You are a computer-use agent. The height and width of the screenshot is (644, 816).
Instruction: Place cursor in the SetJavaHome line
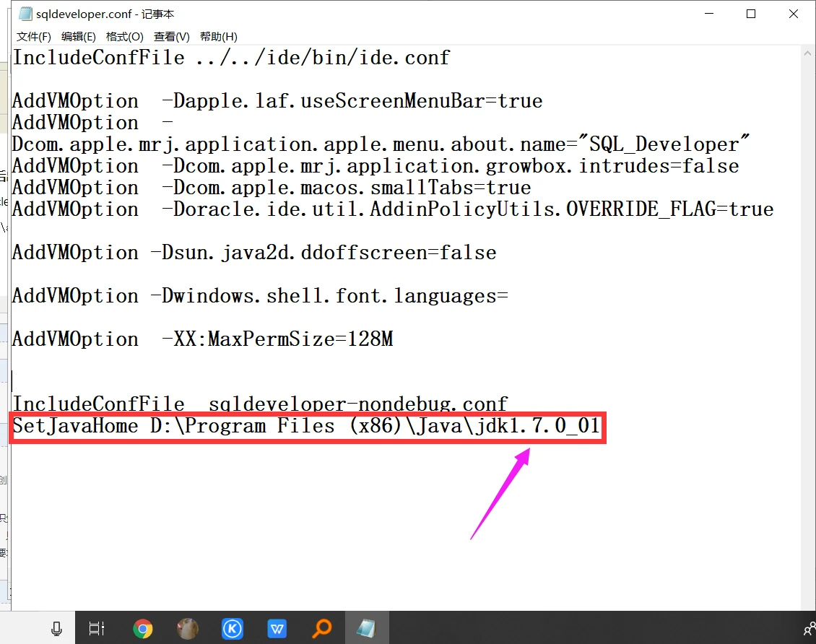coord(306,426)
